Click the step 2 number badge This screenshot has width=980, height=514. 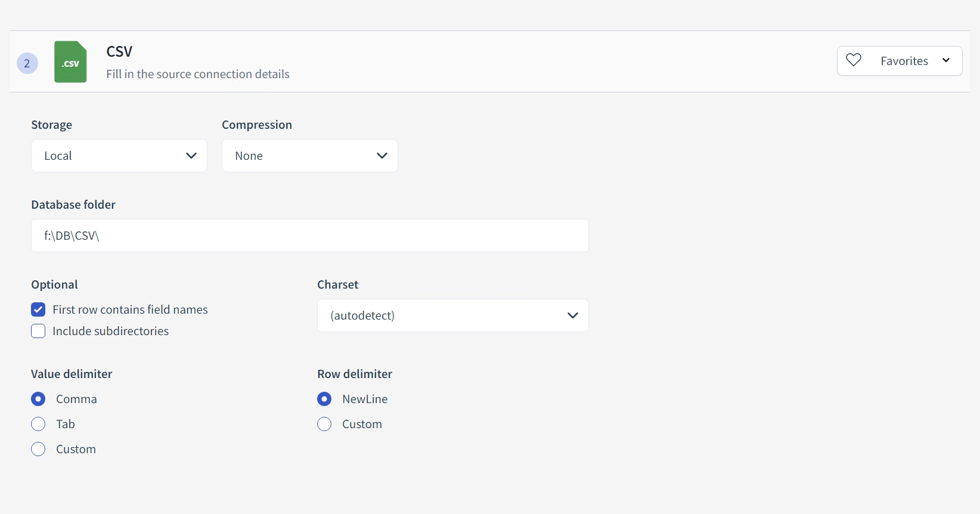point(27,63)
